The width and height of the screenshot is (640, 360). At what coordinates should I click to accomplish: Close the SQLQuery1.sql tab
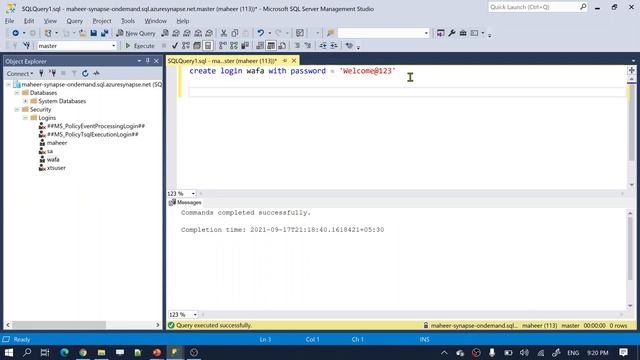coord(294,60)
